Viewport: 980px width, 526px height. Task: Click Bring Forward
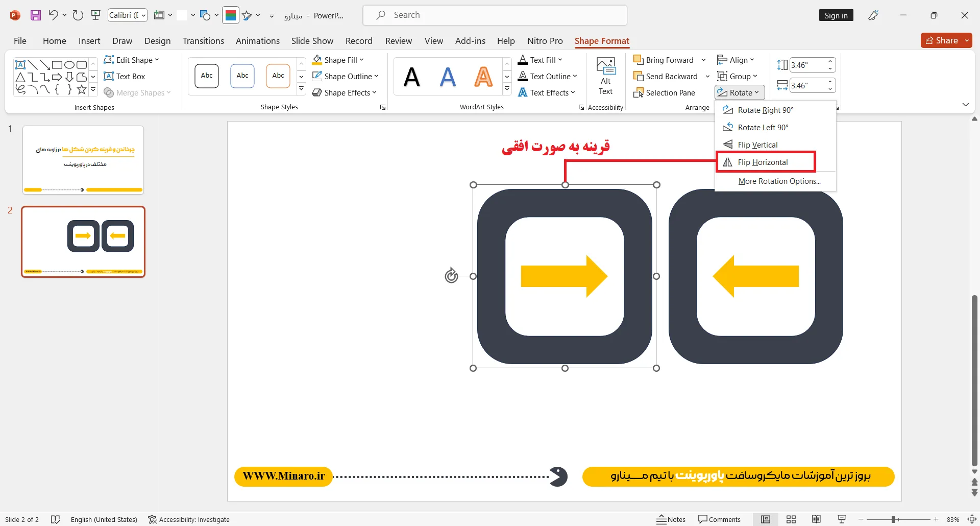664,60
